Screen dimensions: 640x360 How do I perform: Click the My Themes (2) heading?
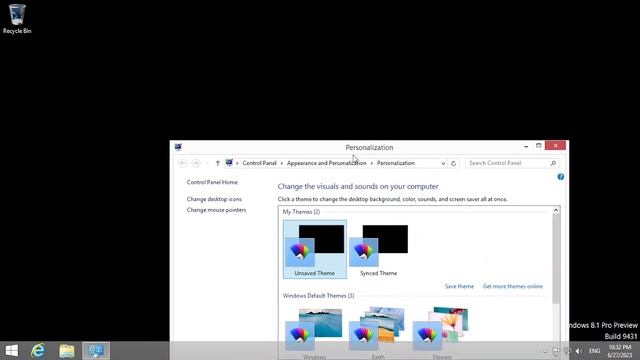301,212
